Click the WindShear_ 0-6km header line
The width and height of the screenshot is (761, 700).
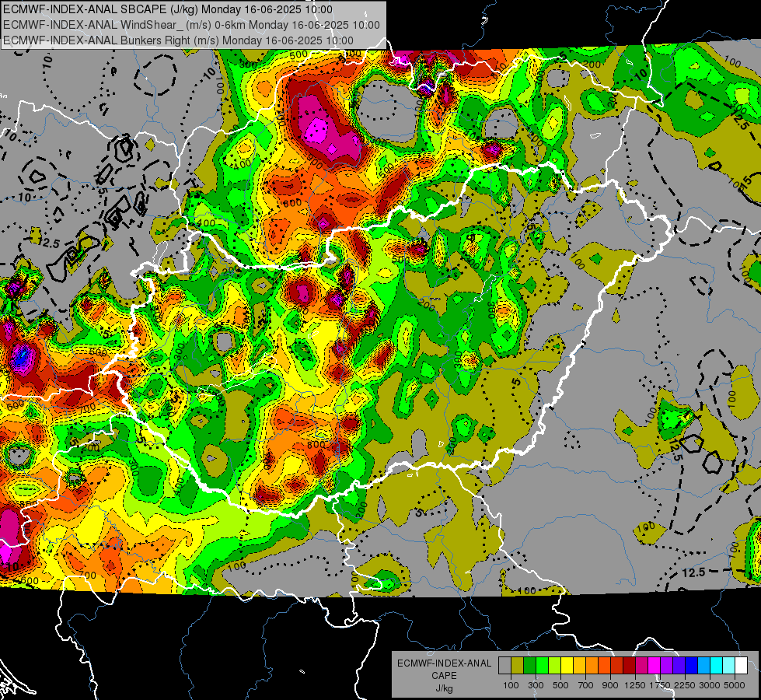coord(191,25)
